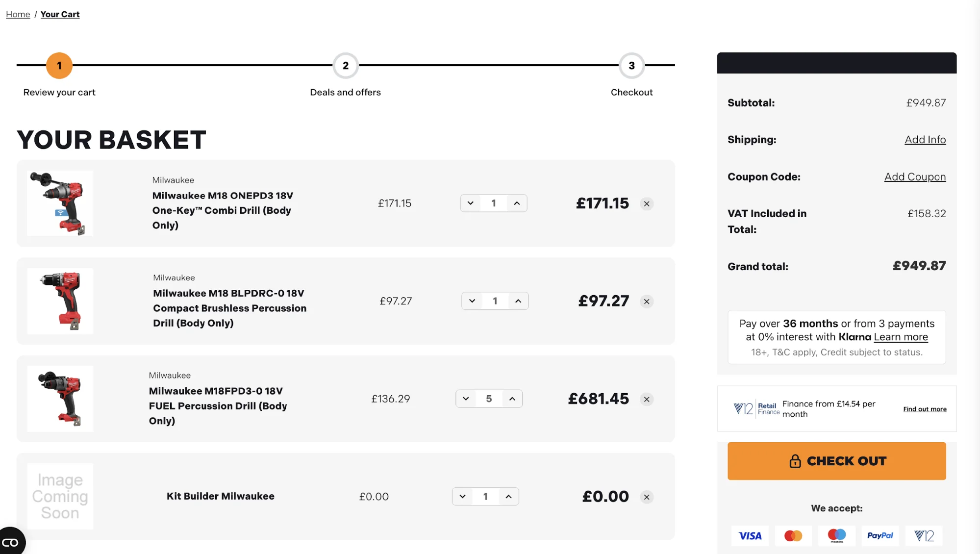This screenshot has width=980, height=554.
Task: Open Add Coupon link
Action: (915, 177)
